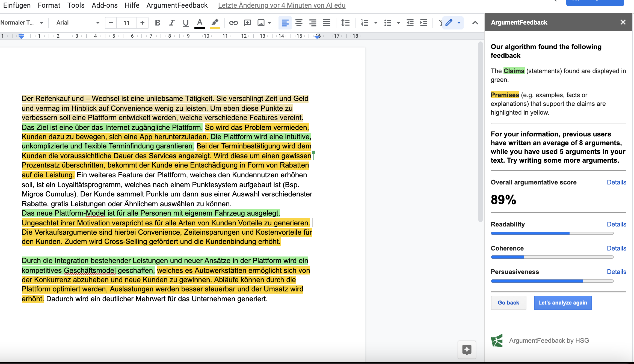
Task: Open line spacing options
Action: [x=345, y=23]
